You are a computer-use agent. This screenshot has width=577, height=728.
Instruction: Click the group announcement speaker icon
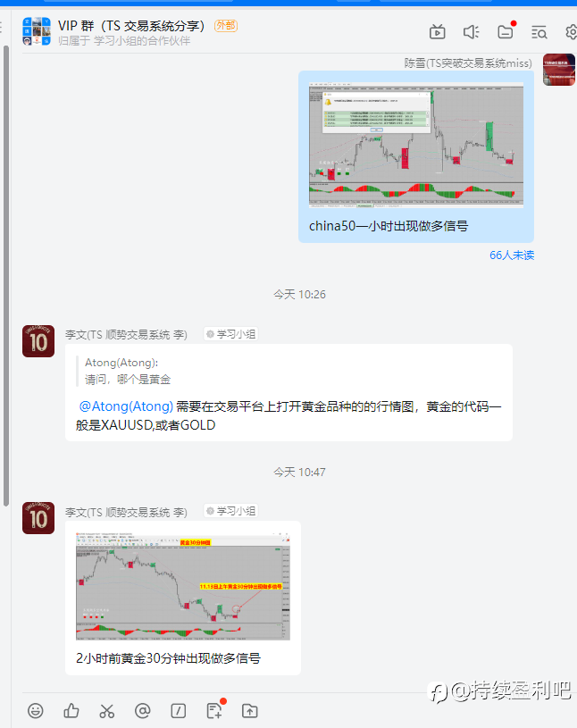[x=472, y=32]
